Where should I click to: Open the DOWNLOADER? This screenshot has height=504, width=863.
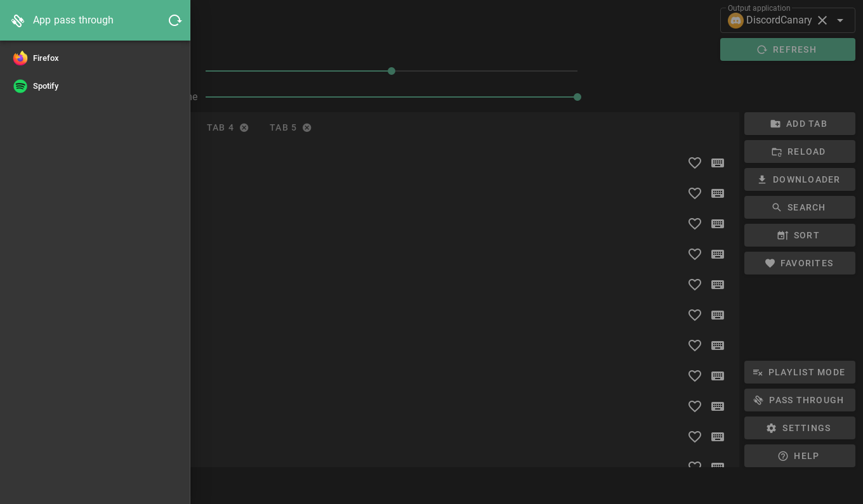800,179
